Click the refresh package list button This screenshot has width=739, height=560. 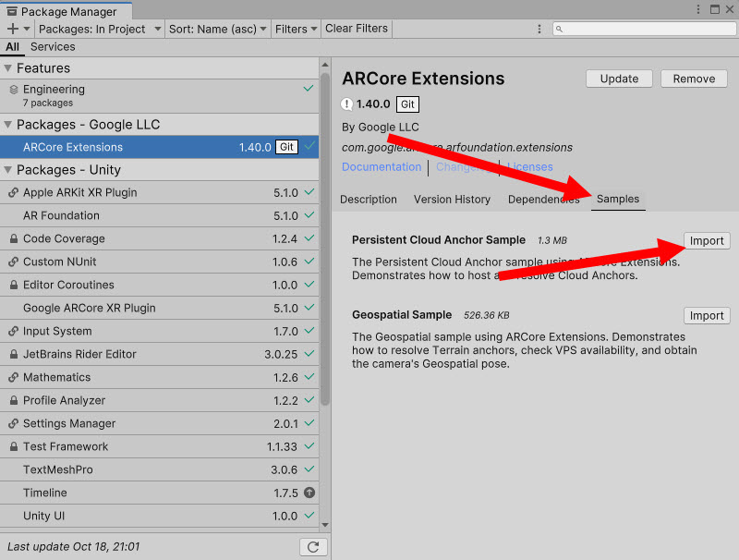[x=313, y=547]
